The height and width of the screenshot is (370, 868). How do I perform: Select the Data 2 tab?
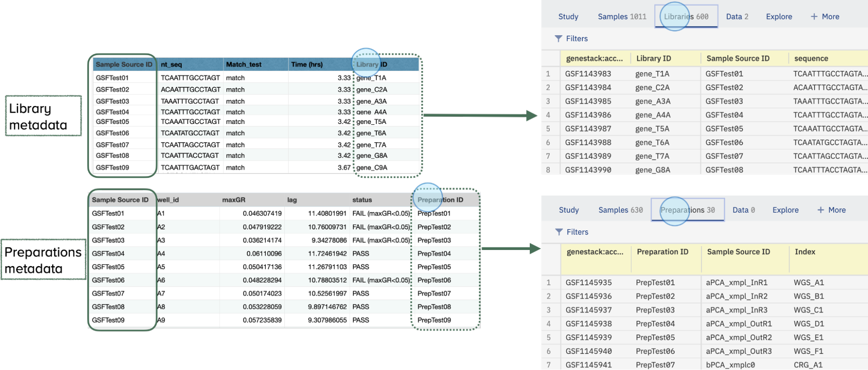[737, 17]
